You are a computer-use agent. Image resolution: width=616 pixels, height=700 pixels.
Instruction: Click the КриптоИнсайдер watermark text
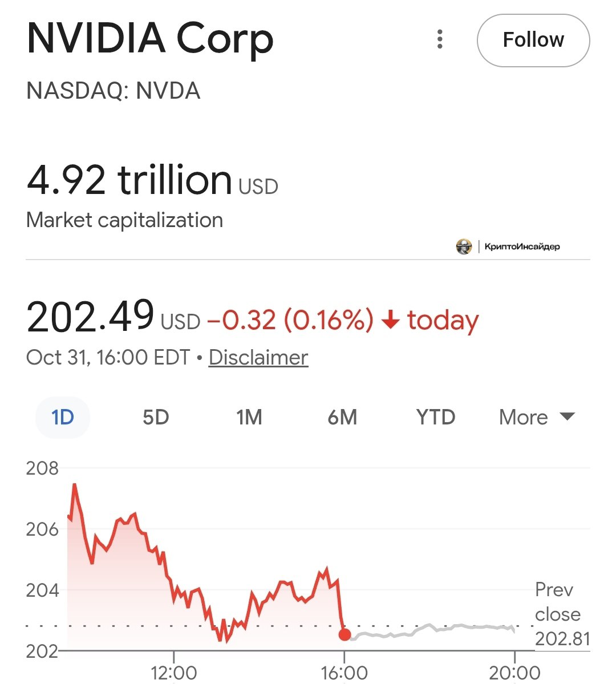(522, 246)
